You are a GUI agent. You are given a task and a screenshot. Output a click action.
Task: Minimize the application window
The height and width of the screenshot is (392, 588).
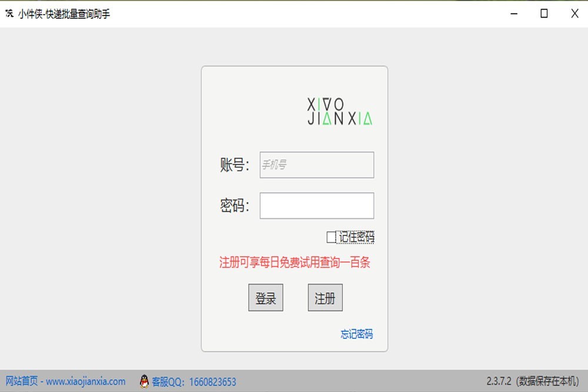[x=514, y=14]
